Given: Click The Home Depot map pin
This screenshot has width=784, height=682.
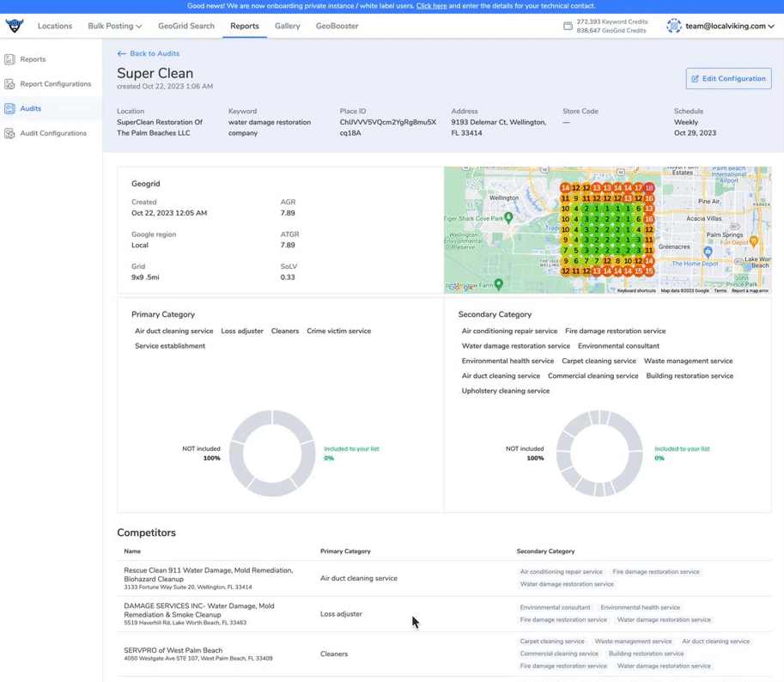Looking at the screenshot, I should [708, 252].
